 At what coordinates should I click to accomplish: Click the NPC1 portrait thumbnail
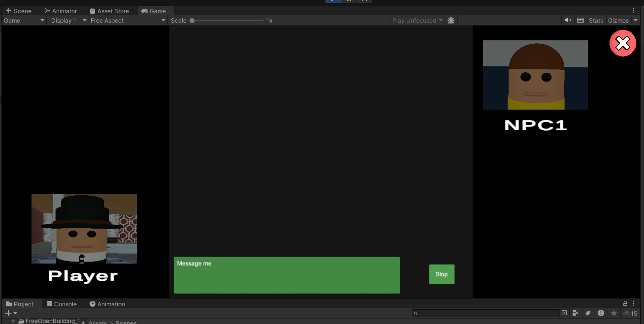click(535, 75)
